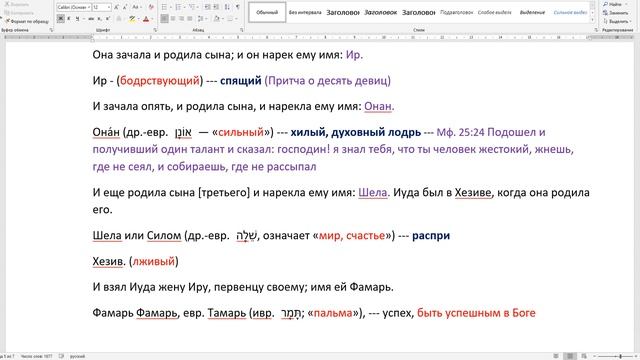Adjust the zoom slider
The height and width of the screenshot is (360, 640).
[x=620, y=356]
